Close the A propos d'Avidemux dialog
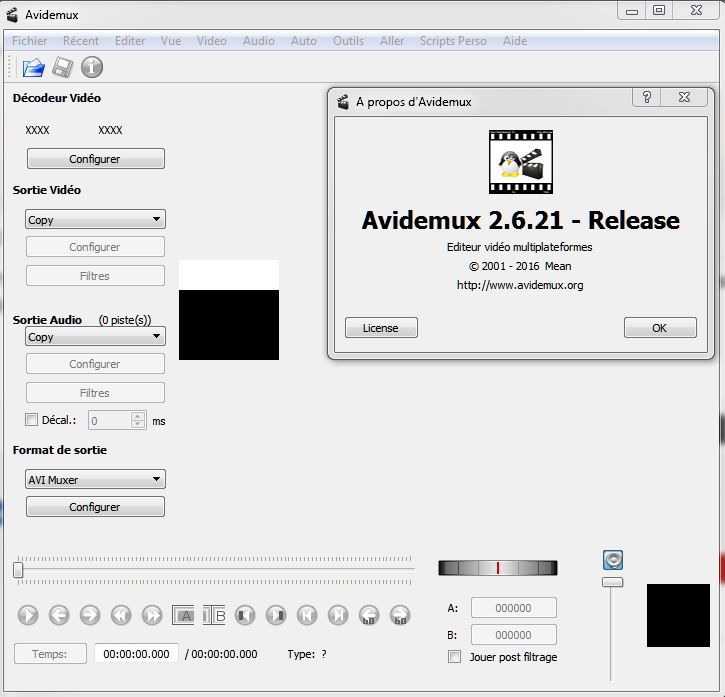Image resolution: width=725 pixels, height=697 pixels. (685, 97)
